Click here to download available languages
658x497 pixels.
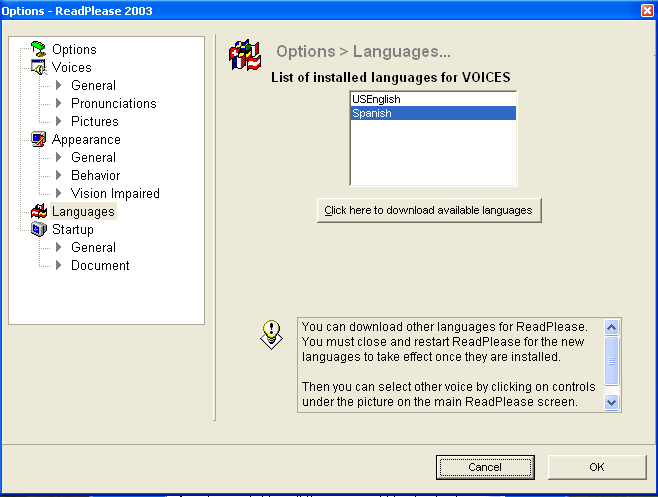pos(429,210)
